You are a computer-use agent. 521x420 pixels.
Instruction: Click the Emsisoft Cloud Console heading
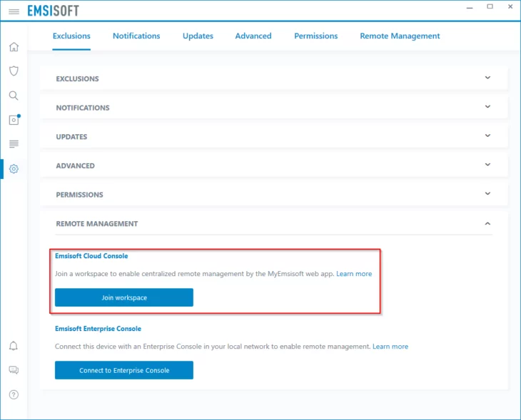tap(91, 256)
